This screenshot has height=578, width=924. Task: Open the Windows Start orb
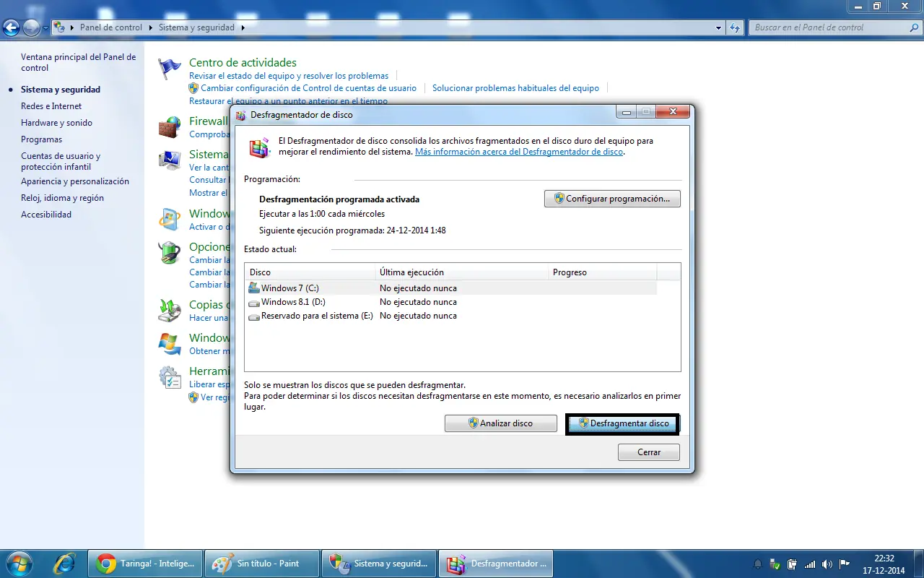(x=18, y=563)
